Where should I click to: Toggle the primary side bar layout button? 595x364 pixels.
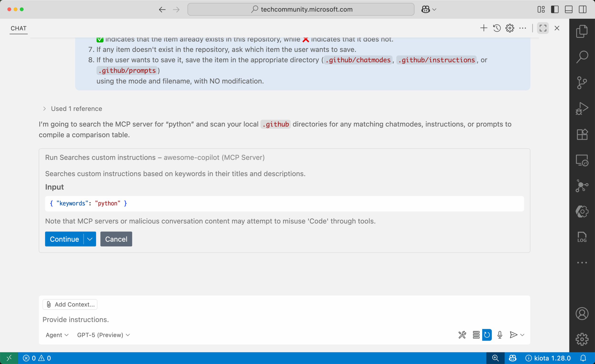coord(555,10)
